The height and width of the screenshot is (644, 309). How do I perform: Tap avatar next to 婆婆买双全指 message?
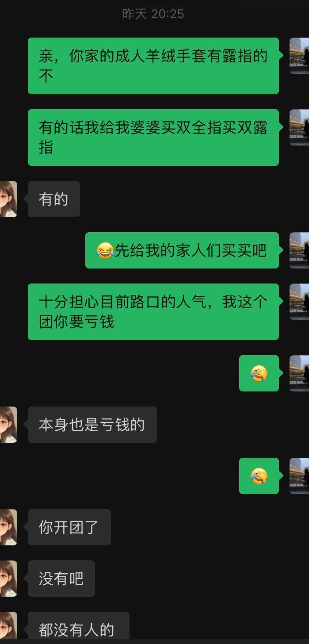[x=299, y=127]
